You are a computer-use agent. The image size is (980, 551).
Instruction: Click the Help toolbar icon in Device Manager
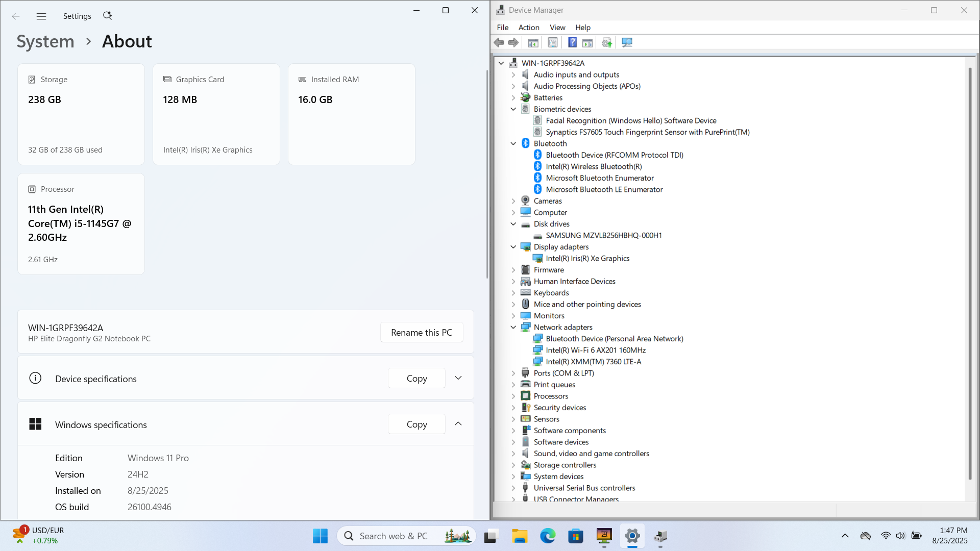[x=572, y=43]
